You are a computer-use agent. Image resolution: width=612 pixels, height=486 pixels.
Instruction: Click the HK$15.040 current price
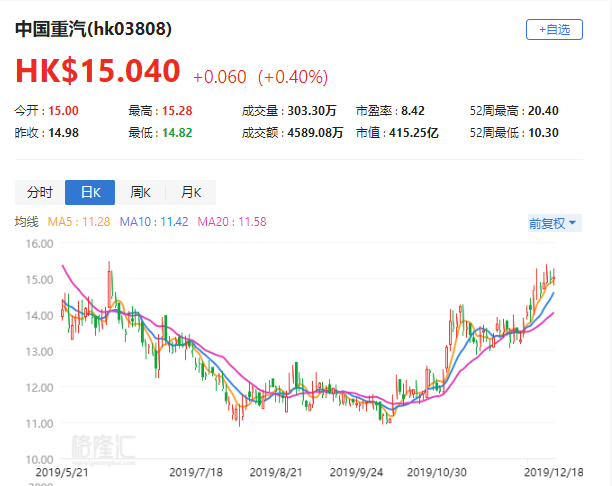pos(97,71)
